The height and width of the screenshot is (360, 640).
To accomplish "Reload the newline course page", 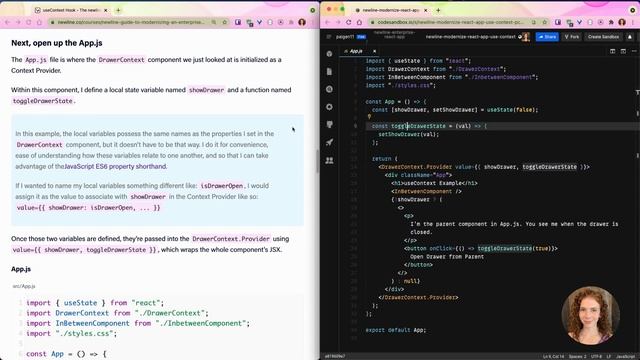I will click(29, 22).
